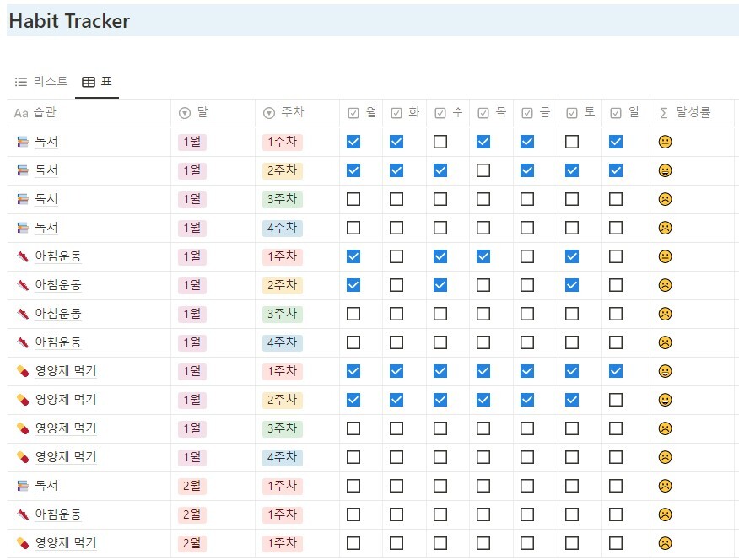Viewport: 739px width, 560px height.
Task: Open the 달 select column header
Action: pos(213,113)
